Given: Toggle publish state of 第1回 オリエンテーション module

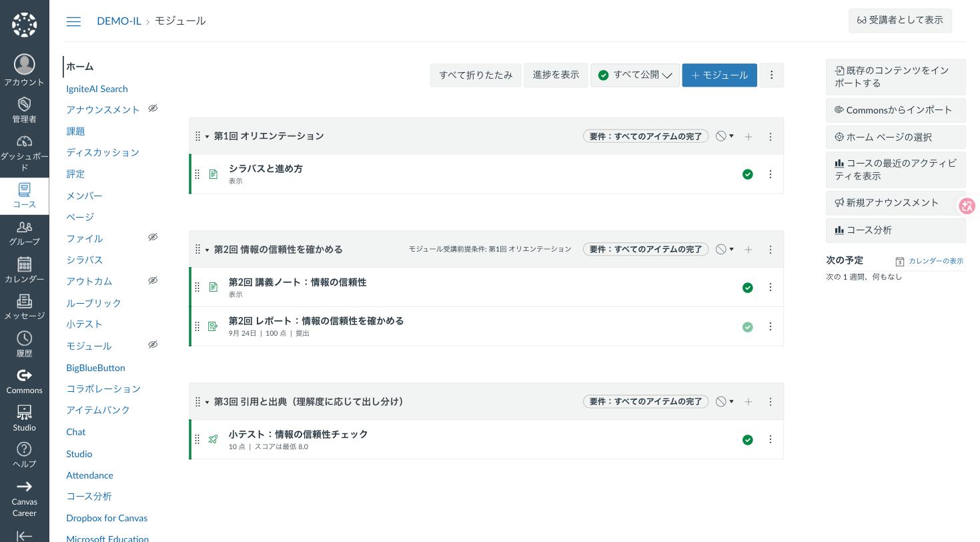Looking at the screenshot, I should 724,136.
